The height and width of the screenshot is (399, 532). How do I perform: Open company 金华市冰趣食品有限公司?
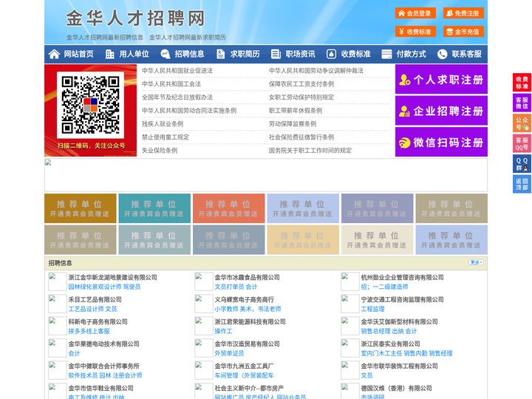[247, 277]
